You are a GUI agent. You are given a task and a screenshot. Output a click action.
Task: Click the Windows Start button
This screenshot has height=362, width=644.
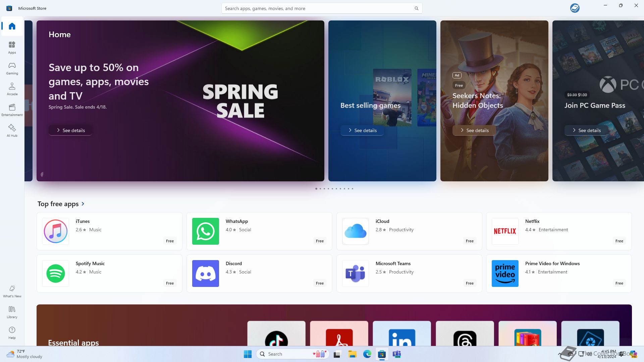pos(248,354)
